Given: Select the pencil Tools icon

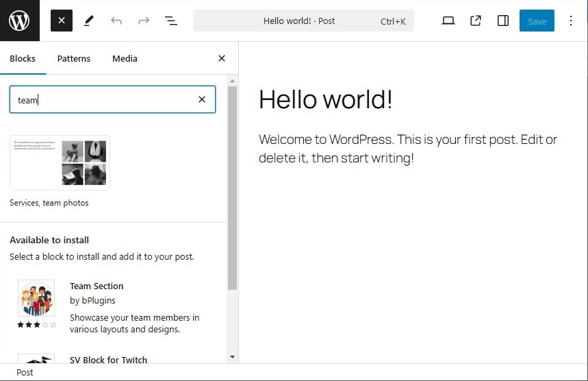Looking at the screenshot, I should (89, 21).
